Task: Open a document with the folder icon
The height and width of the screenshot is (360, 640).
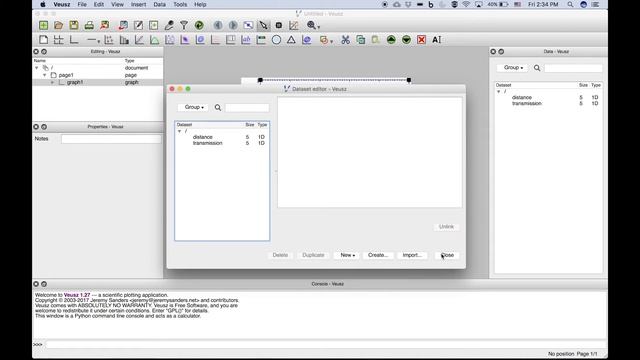Action: click(x=58, y=25)
